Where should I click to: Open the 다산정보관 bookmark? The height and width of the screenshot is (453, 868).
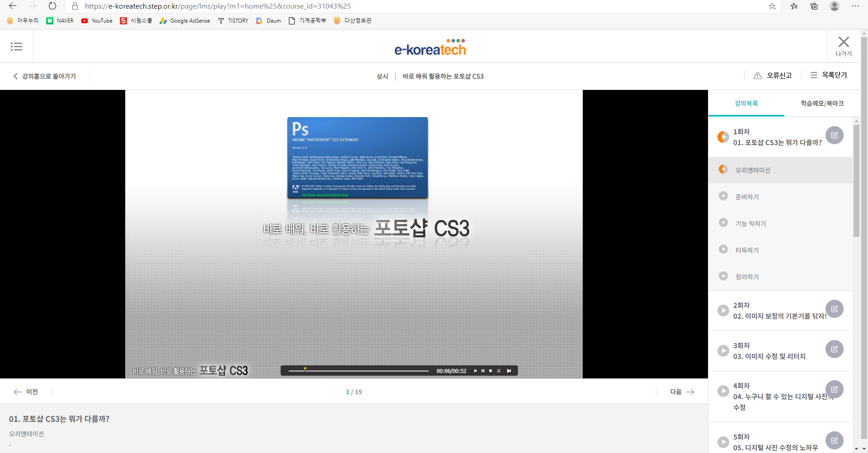coord(353,20)
